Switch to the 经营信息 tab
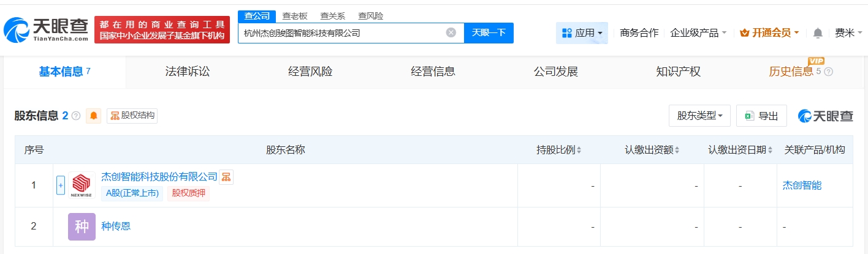 coord(433,72)
